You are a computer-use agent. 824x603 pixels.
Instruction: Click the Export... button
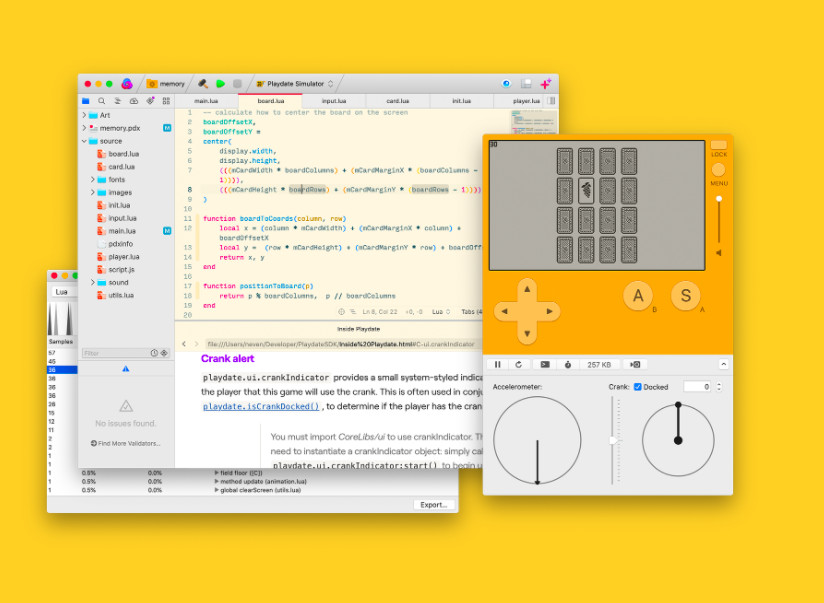click(434, 505)
